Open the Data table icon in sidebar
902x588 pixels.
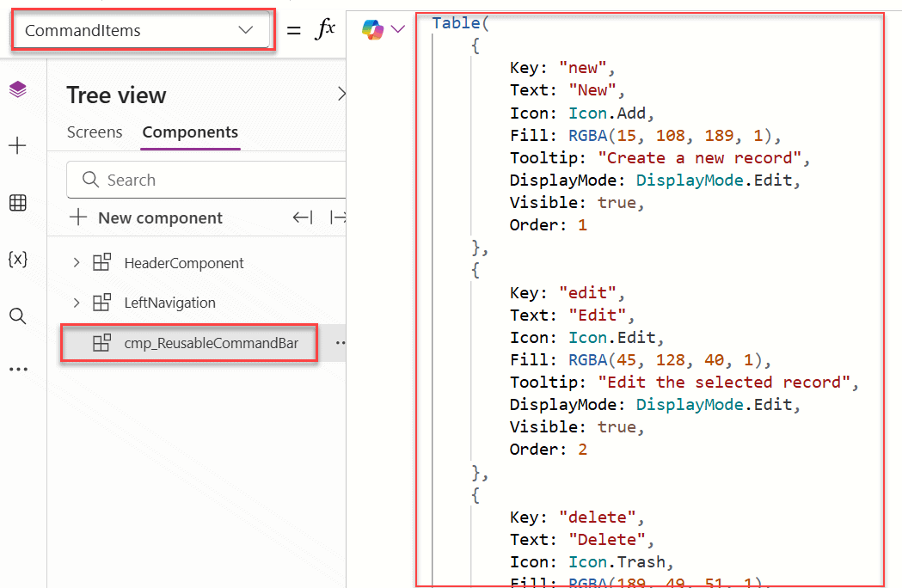click(18, 203)
